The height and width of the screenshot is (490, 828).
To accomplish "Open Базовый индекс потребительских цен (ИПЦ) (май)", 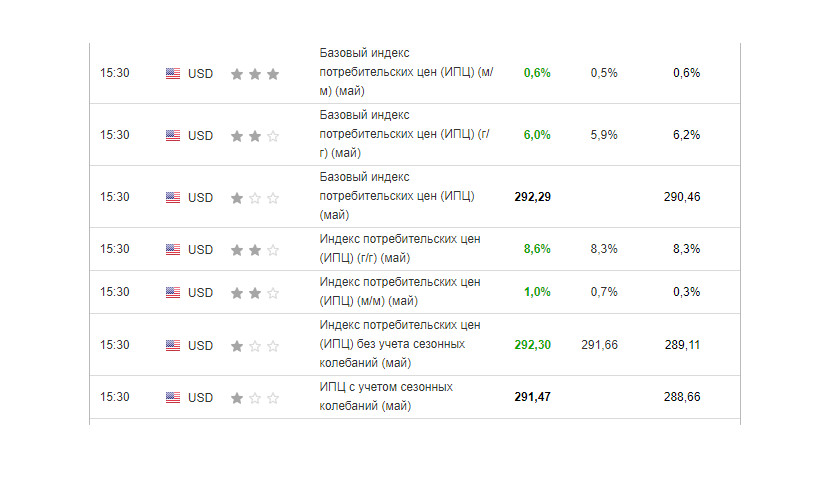I will point(397,196).
